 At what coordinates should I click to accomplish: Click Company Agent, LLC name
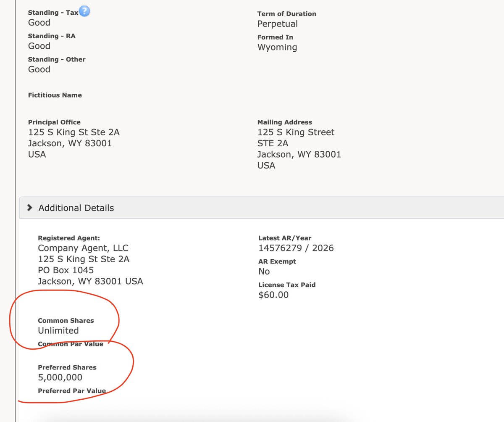coord(83,248)
